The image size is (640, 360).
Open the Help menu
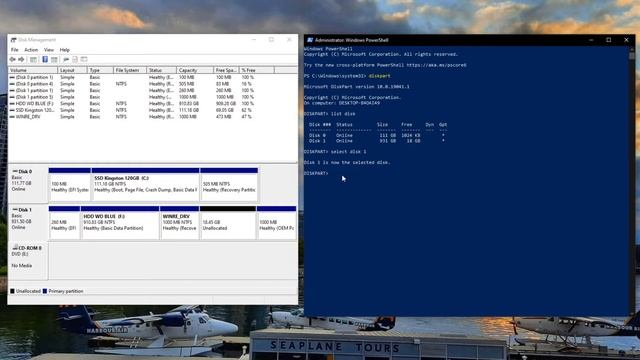pos(64,50)
